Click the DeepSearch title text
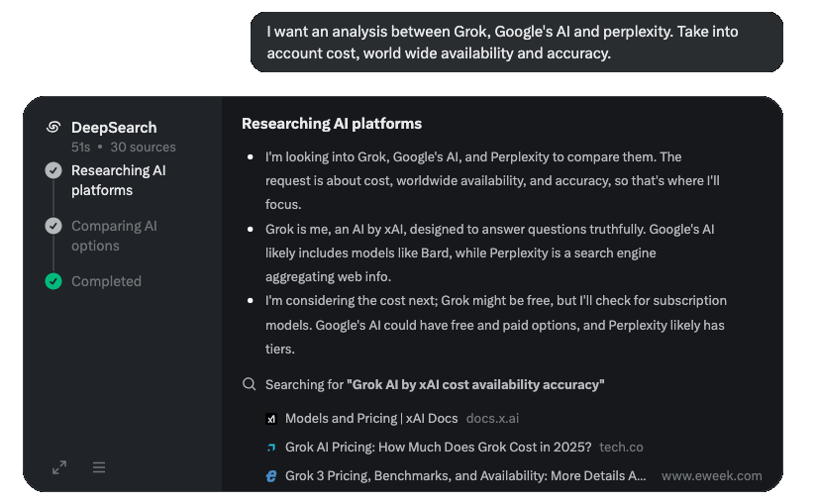The height and width of the screenshot is (504, 816). click(114, 127)
